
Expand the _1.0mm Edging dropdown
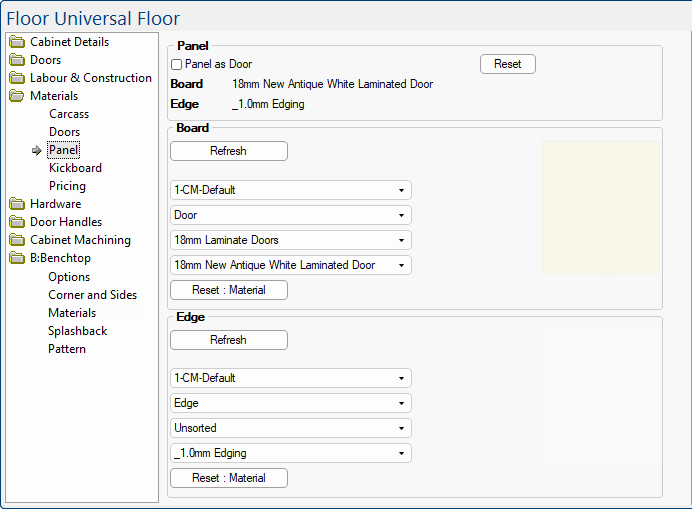pos(290,453)
